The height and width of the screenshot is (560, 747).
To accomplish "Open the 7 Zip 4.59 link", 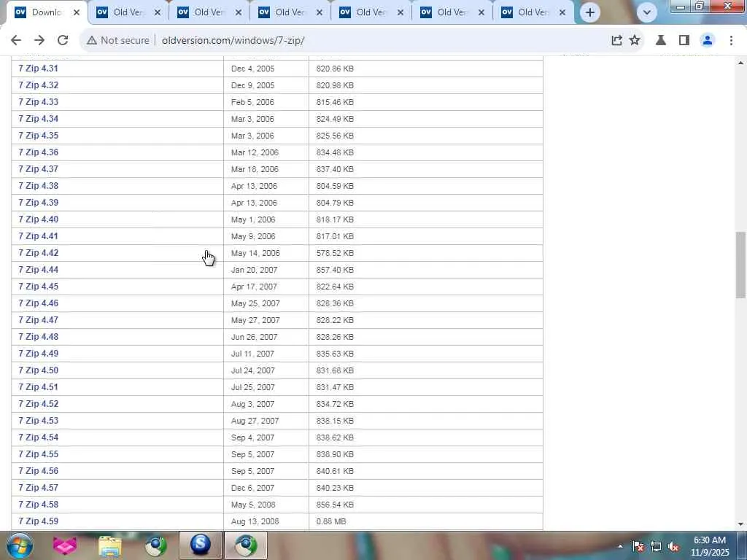I will click(38, 521).
